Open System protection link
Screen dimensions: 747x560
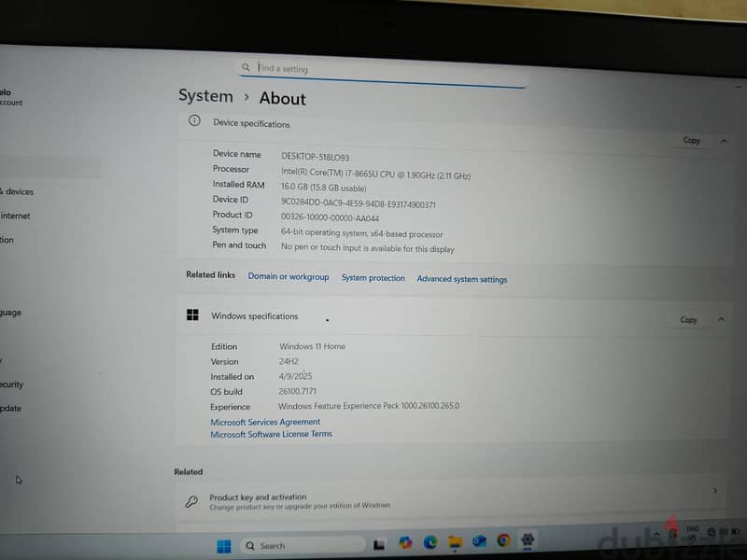point(373,278)
